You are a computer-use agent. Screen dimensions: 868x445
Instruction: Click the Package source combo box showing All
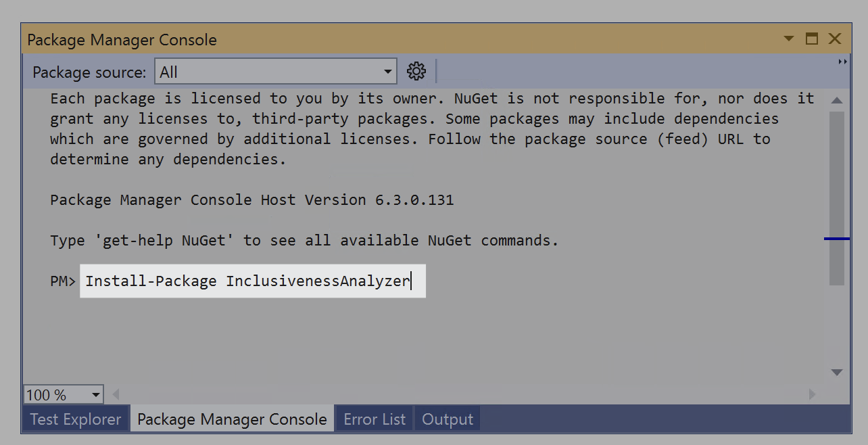tap(276, 72)
